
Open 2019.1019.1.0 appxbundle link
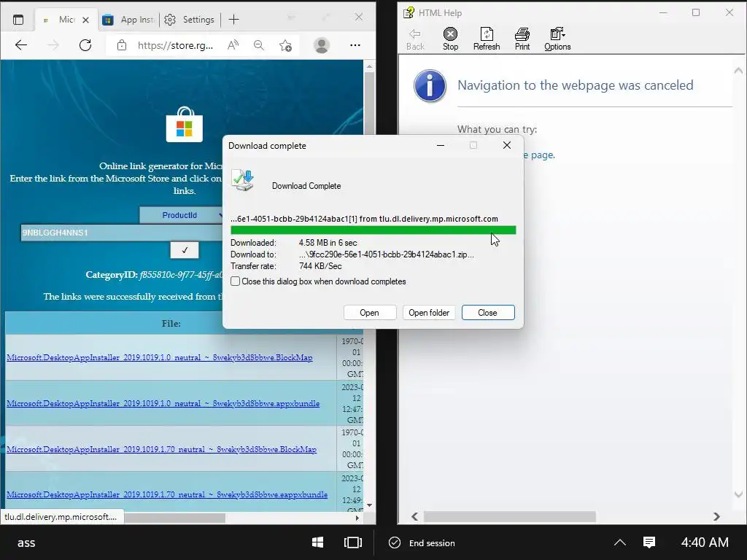pos(163,403)
